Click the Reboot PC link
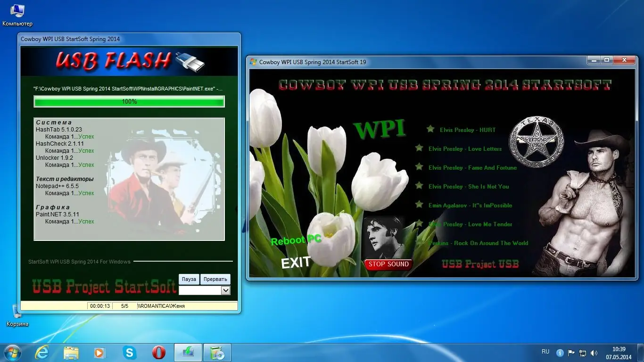The height and width of the screenshot is (362, 644). pos(296,240)
